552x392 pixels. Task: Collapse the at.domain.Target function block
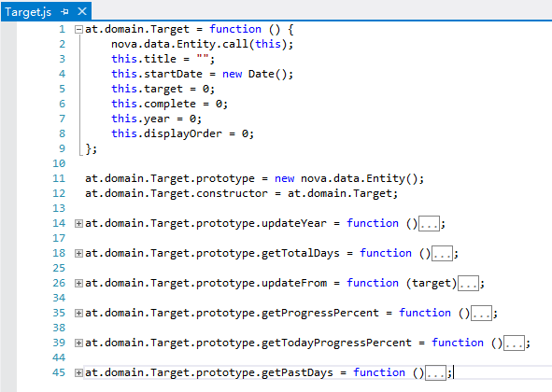[x=78, y=29]
